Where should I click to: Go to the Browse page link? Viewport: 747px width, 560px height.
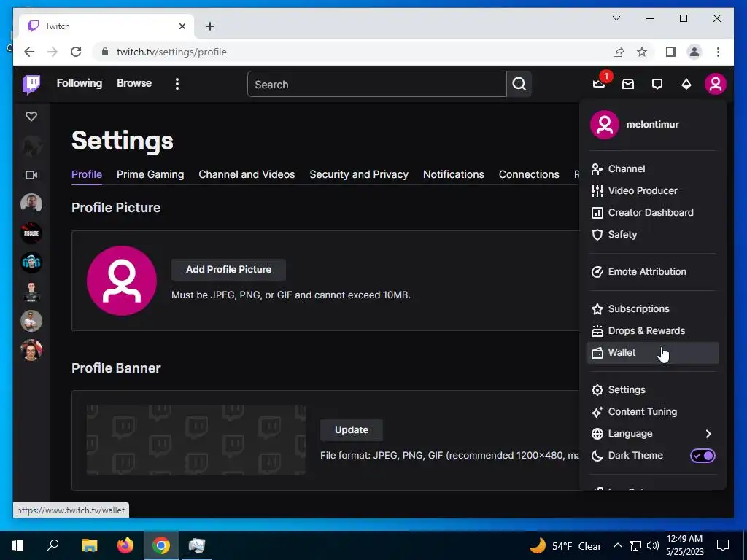tap(134, 83)
